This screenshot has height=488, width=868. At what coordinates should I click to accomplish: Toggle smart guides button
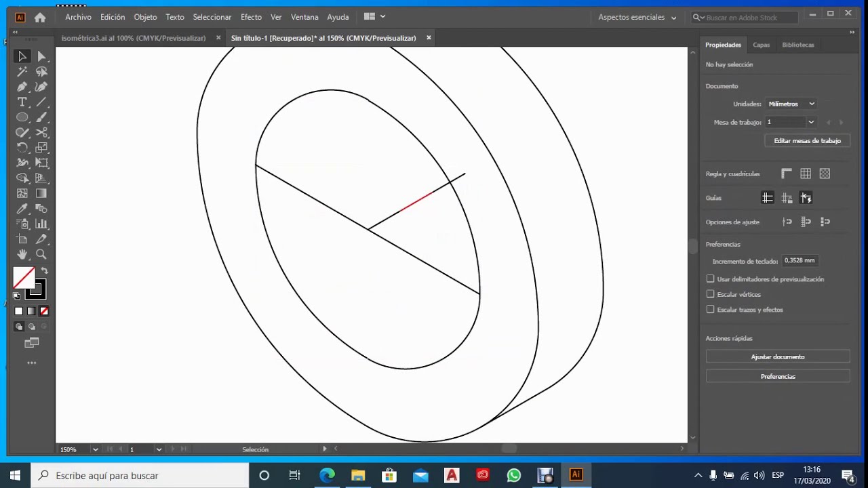coord(806,198)
